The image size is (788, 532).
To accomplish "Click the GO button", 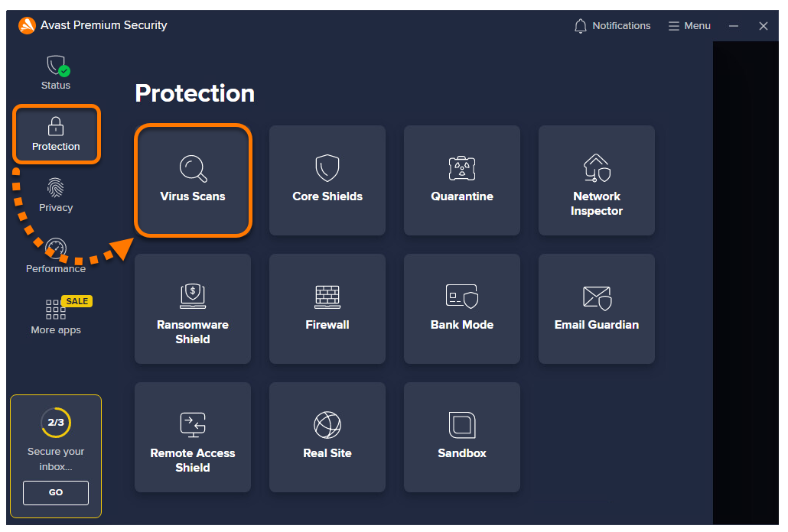I will (56, 492).
